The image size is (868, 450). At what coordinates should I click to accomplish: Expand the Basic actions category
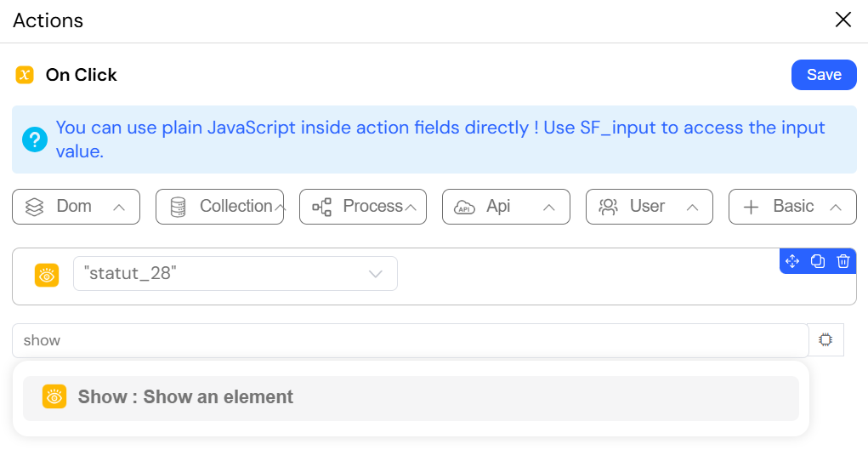[792, 207]
